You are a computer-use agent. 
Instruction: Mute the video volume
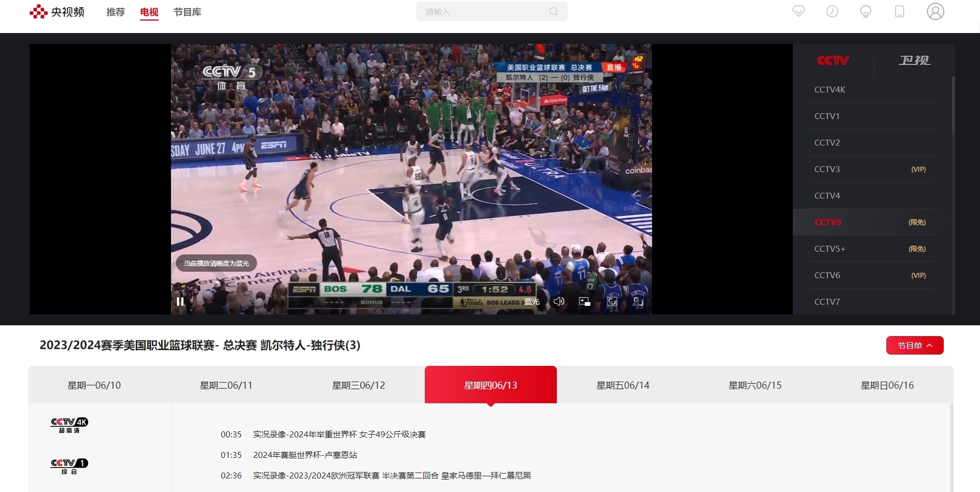click(x=559, y=301)
